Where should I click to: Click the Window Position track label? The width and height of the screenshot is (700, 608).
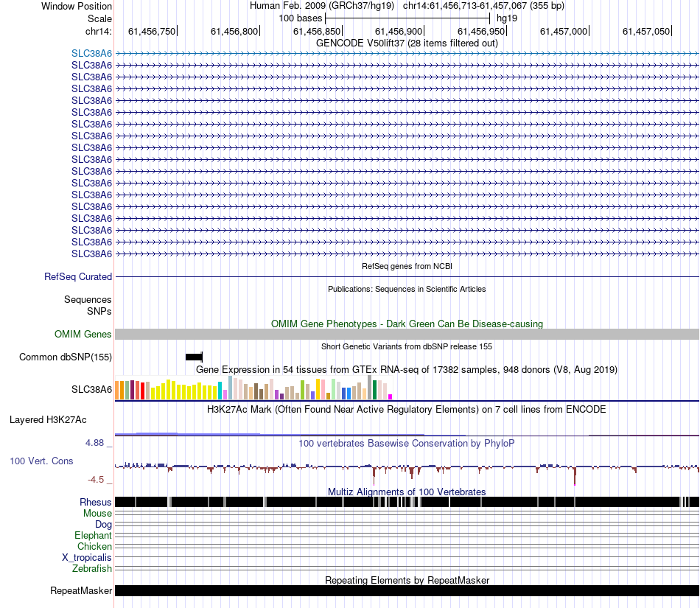tap(77, 6)
